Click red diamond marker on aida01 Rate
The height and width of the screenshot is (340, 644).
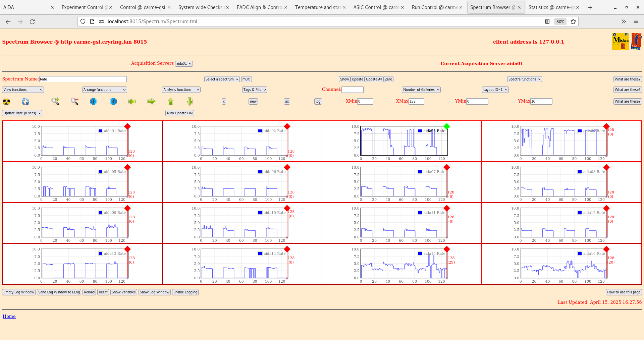pos(127,126)
